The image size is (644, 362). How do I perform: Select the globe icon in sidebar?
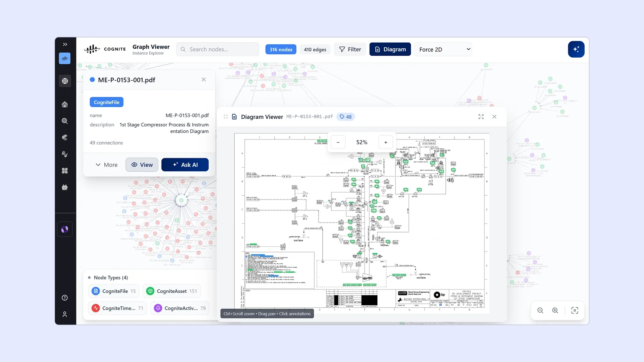[65, 81]
